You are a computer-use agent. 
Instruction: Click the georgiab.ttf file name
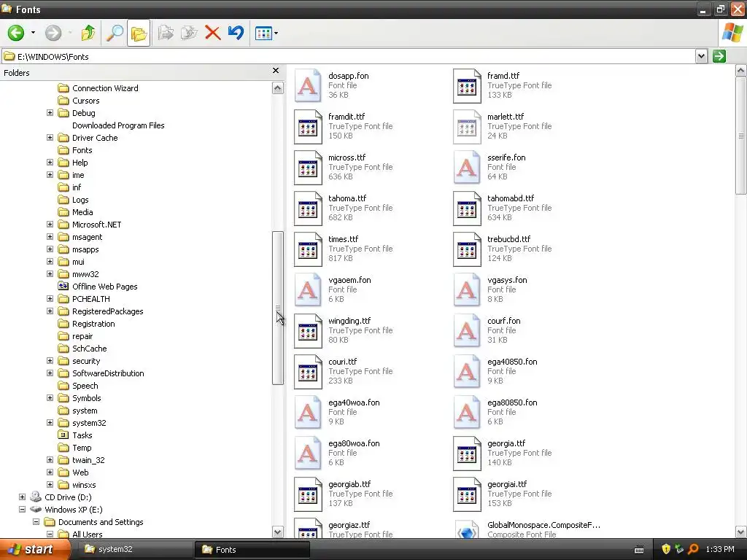[349, 484]
